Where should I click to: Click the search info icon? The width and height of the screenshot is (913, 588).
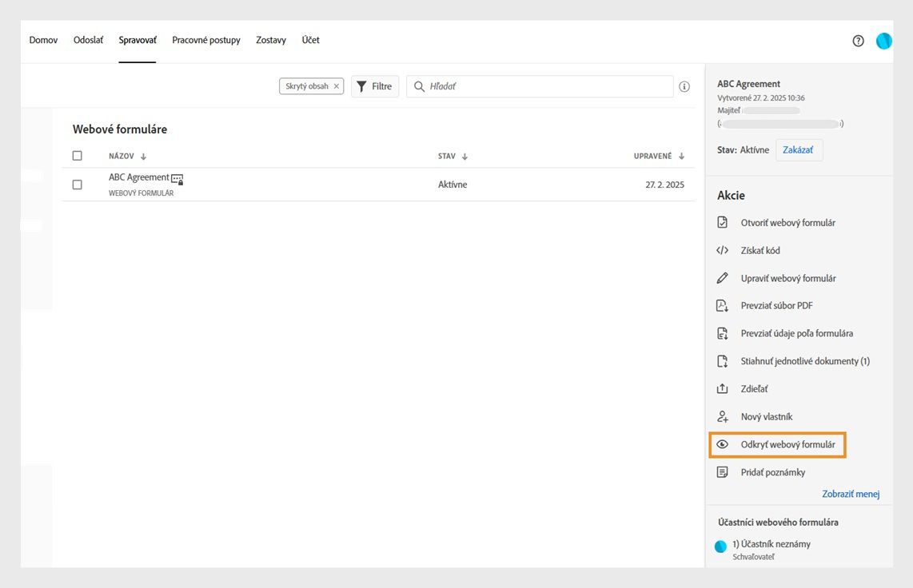684,86
